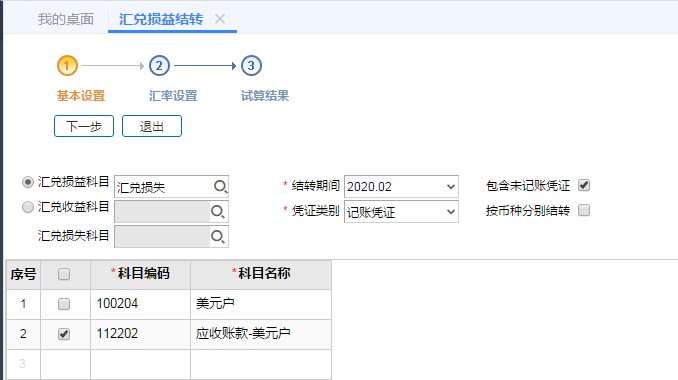Open 凭证类别 dropdown showing 记账凭证
Viewport: 678px width, 380px height.
click(x=401, y=211)
